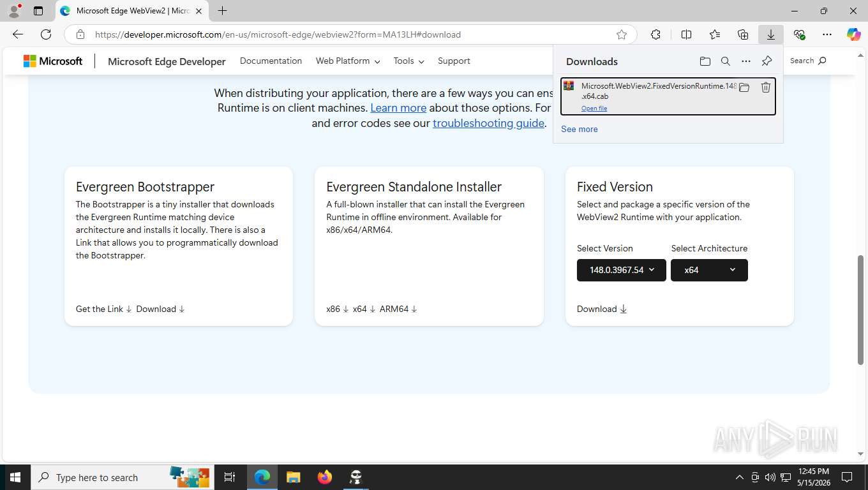The height and width of the screenshot is (490, 868).
Task: View site information lock icon
Action: [80, 34]
